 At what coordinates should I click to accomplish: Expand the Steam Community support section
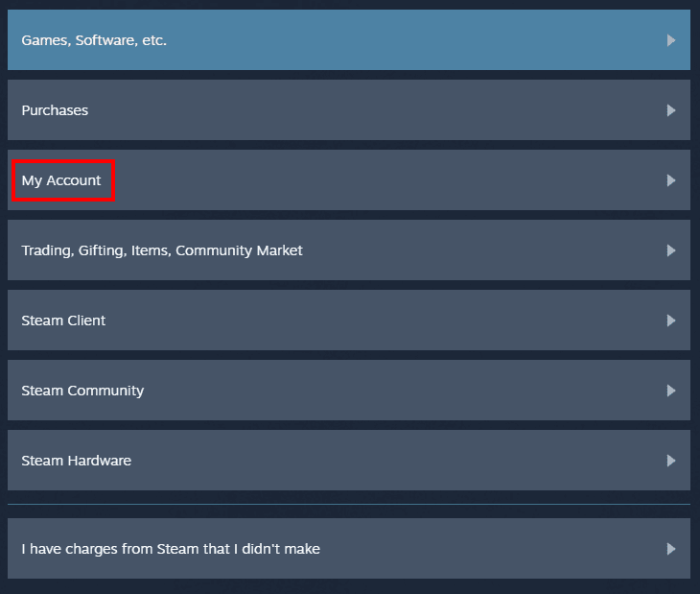pos(82,391)
